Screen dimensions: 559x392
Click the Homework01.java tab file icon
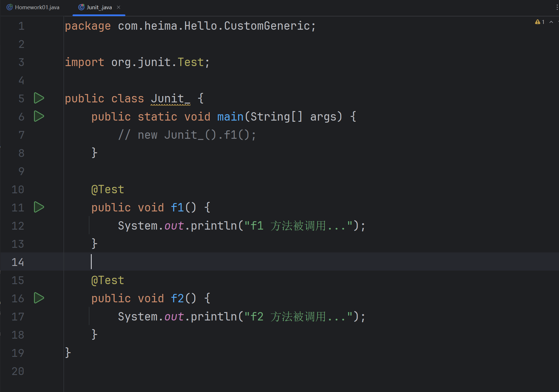tap(10, 7)
